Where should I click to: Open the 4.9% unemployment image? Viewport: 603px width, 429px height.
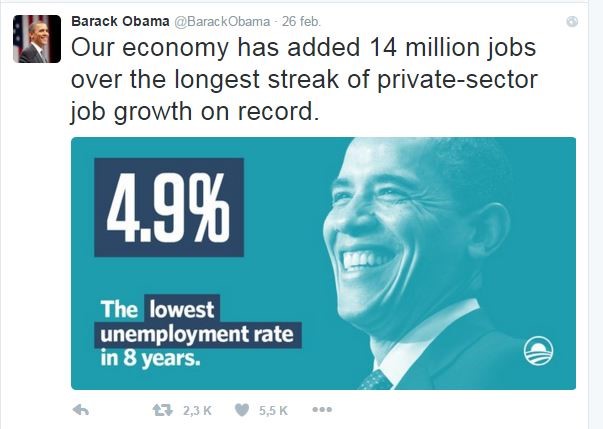coord(323,263)
